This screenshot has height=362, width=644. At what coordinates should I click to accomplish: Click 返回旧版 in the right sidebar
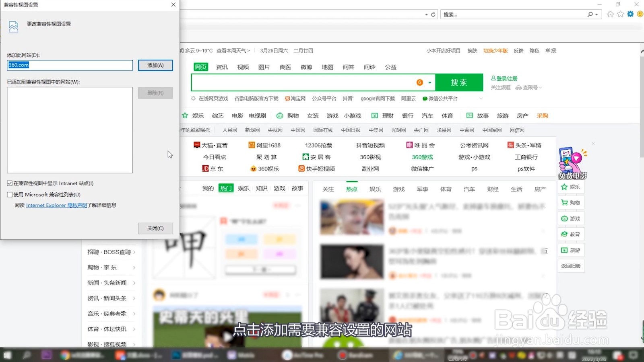point(571,266)
